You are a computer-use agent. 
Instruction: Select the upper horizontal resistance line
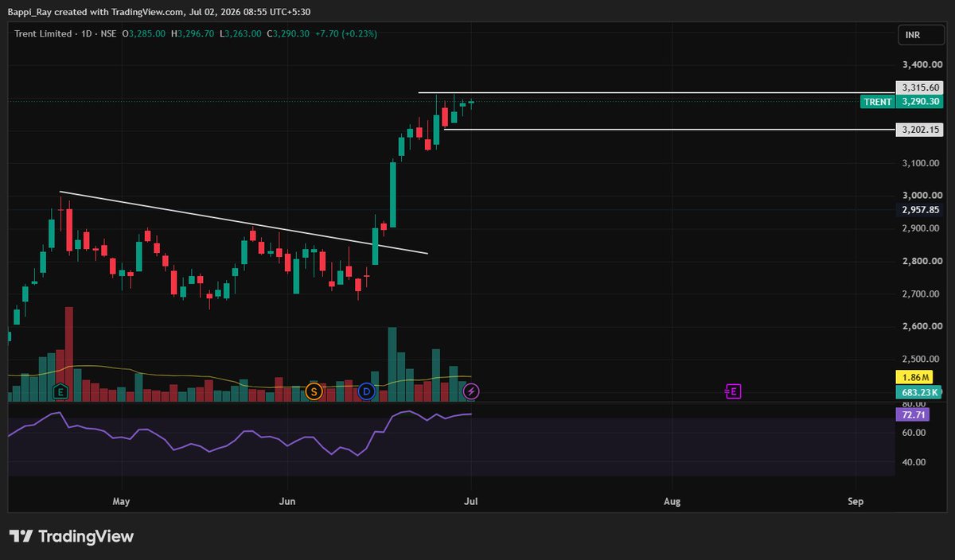pyautogui.click(x=657, y=93)
